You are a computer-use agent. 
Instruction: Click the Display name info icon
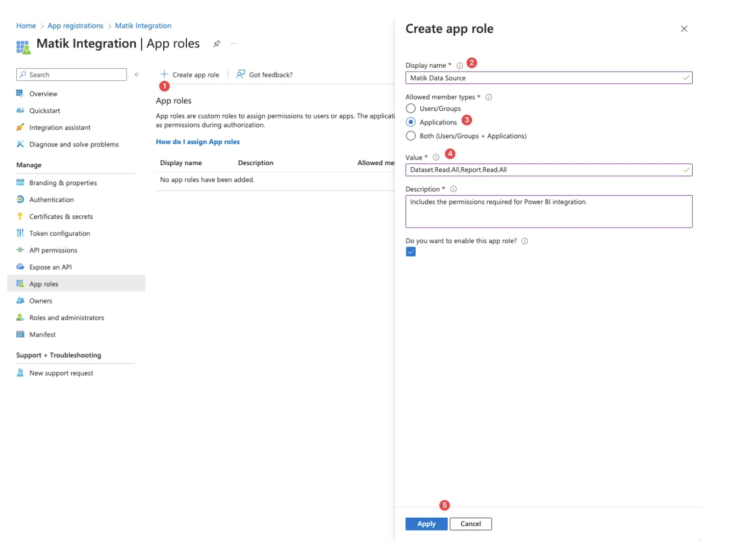point(460,65)
